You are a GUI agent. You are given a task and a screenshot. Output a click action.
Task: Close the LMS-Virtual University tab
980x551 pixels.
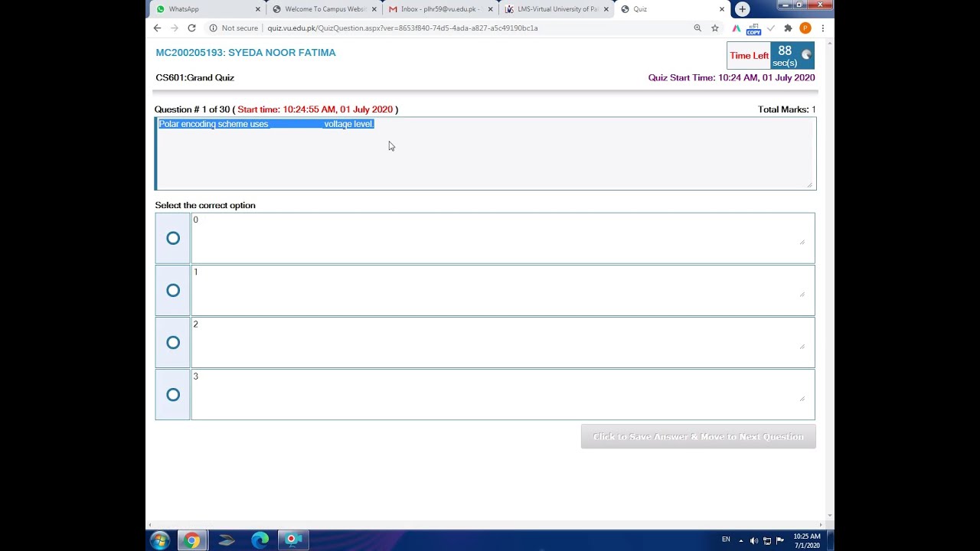point(606,9)
